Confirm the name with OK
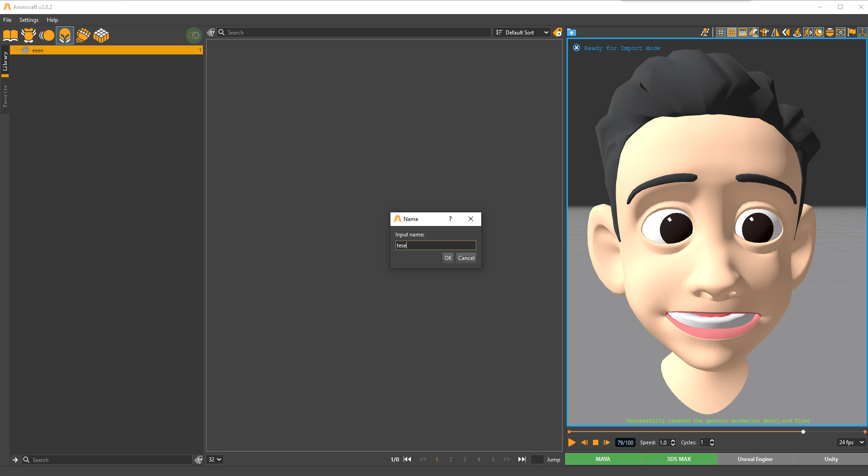This screenshot has width=868, height=476. point(448,258)
